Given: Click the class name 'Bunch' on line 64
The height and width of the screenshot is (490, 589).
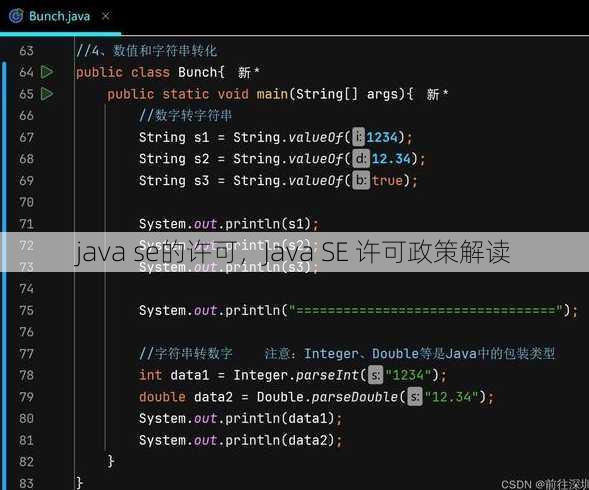Looking at the screenshot, I should coord(198,72).
